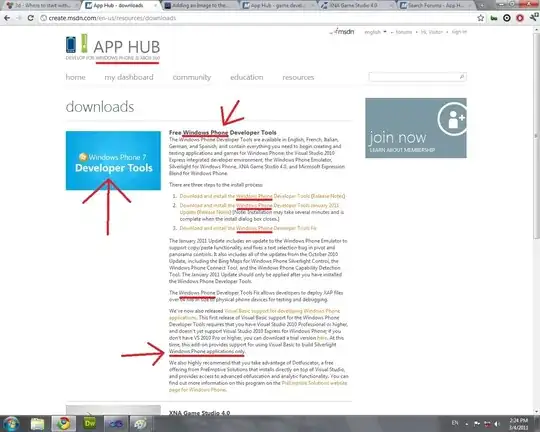The height and width of the screenshot is (432, 540).
Task: Click the flag notification tray icon
Action: [x=477, y=424]
